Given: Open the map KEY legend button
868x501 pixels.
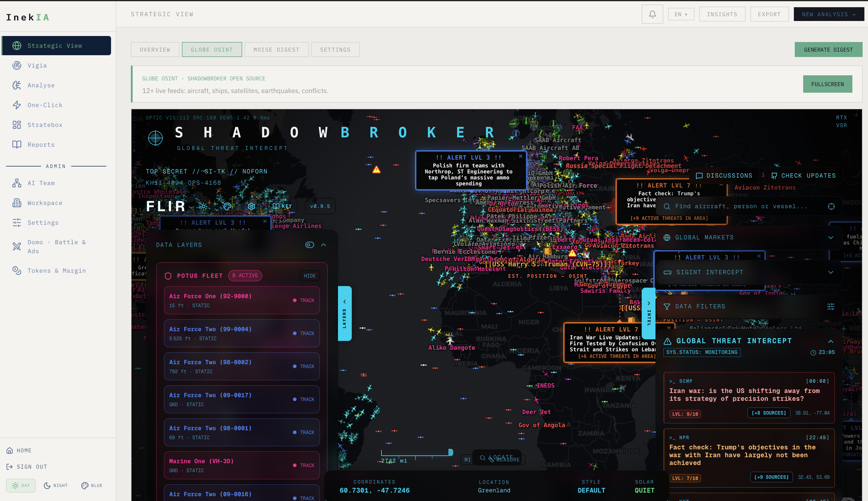Looking at the screenshot, I should coord(282,206).
